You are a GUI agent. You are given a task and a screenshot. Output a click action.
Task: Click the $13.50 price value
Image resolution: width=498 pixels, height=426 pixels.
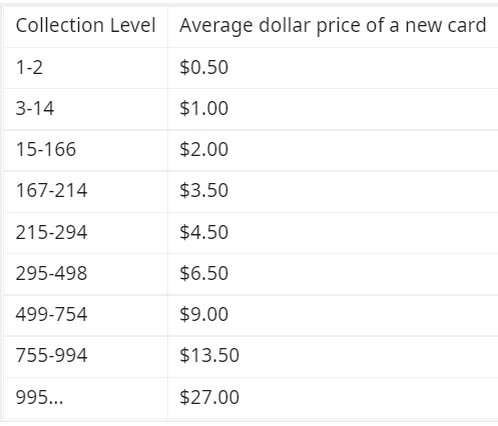pyautogui.click(x=209, y=355)
